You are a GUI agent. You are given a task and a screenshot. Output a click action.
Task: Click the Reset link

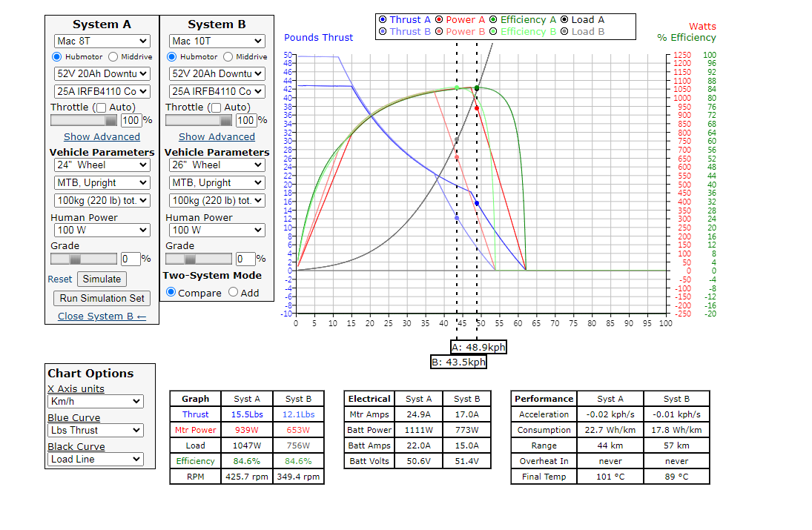pyautogui.click(x=60, y=279)
